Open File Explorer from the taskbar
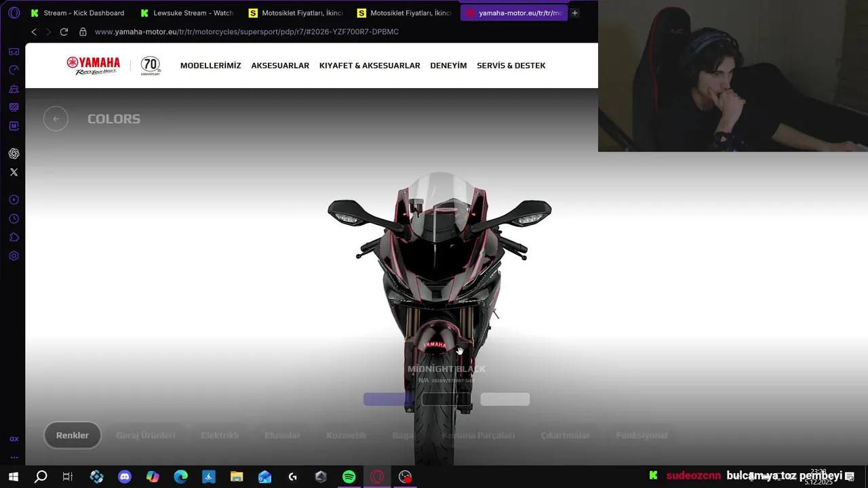868x488 pixels. [x=237, y=476]
